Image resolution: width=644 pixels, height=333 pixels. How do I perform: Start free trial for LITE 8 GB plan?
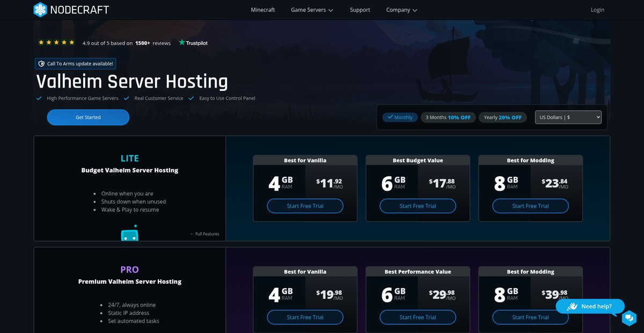point(531,206)
